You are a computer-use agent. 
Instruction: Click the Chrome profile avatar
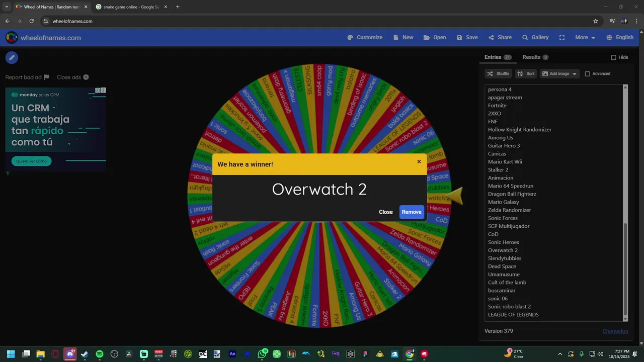click(624, 21)
